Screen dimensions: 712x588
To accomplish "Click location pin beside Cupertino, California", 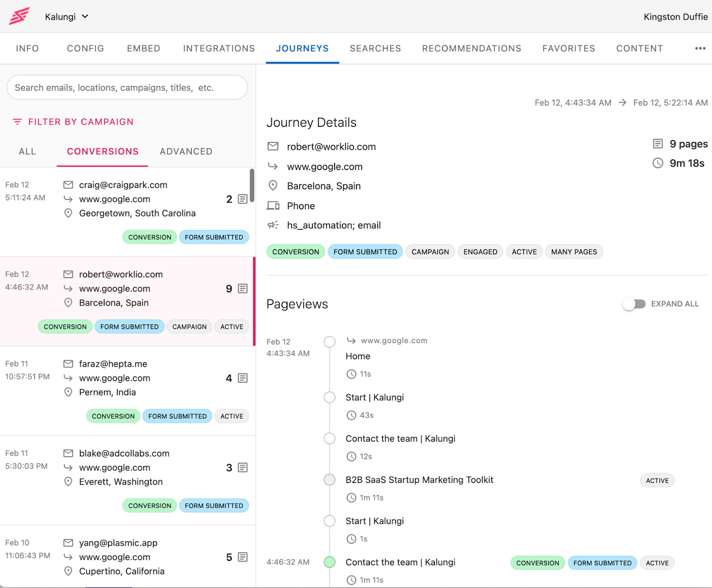I will pyautogui.click(x=68, y=571).
